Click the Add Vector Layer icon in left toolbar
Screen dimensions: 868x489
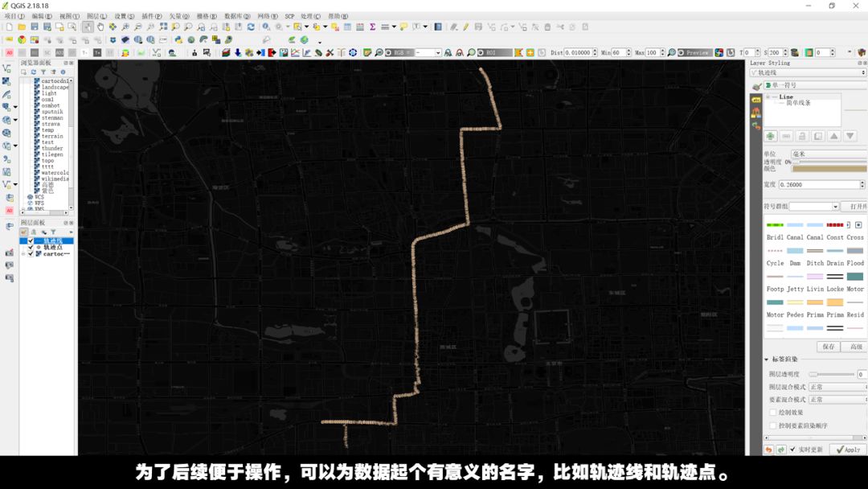pyautogui.click(x=6, y=68)
